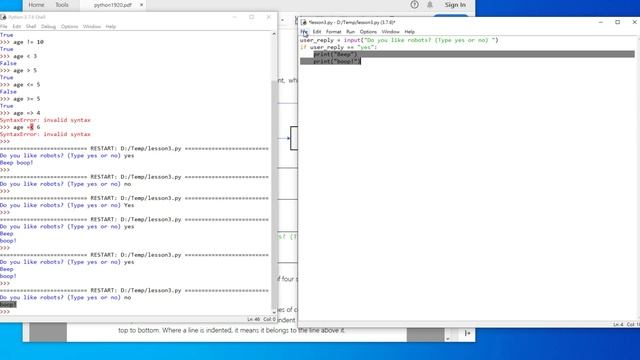Viewport: 640px width, 360px height.
Task: Click shell scrollbar up arrow
Action: (274, 34)
